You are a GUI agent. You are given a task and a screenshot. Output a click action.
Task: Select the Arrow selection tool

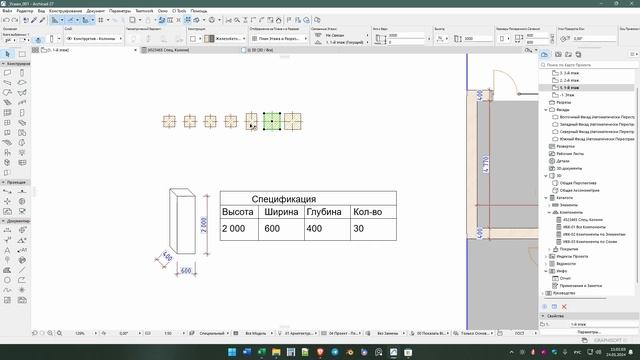click(x=7, y=54)
